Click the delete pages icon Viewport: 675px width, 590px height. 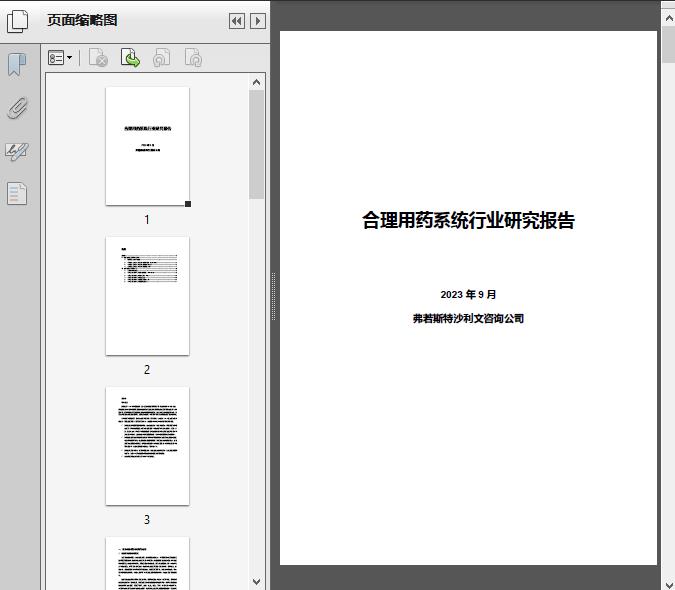(98, 58)
